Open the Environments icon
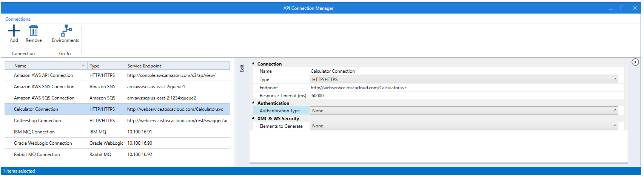 point(66,31)
